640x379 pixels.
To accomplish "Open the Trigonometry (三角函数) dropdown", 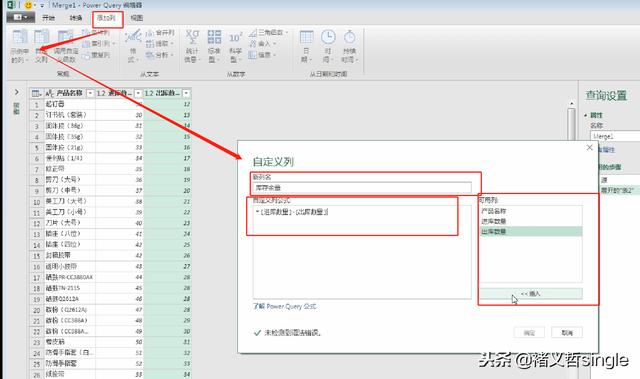I will tap(269, 32).
